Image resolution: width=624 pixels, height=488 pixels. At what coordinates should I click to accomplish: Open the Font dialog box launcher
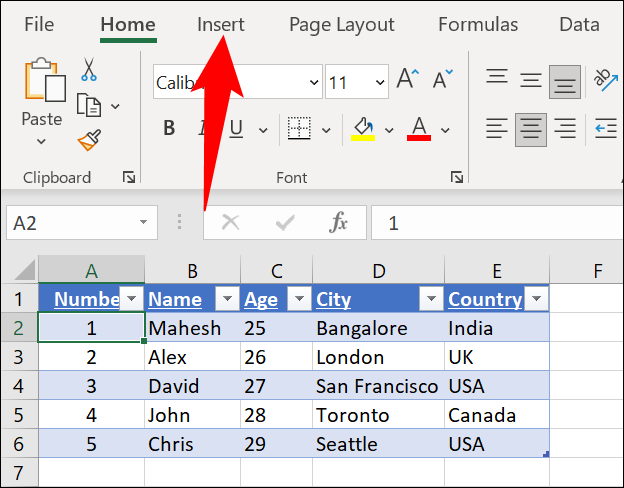pos(456,177)
